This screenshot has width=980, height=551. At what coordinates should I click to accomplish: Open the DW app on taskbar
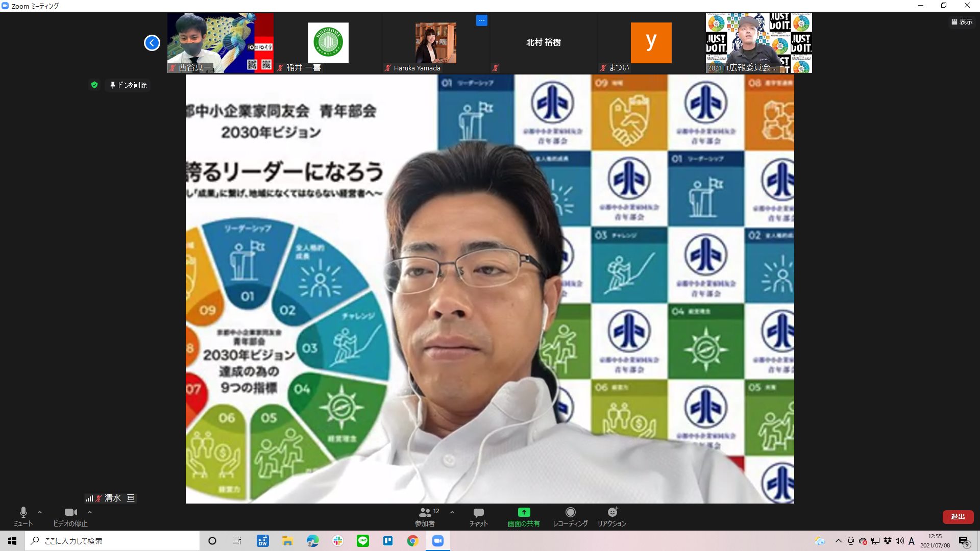coord(263,541)
